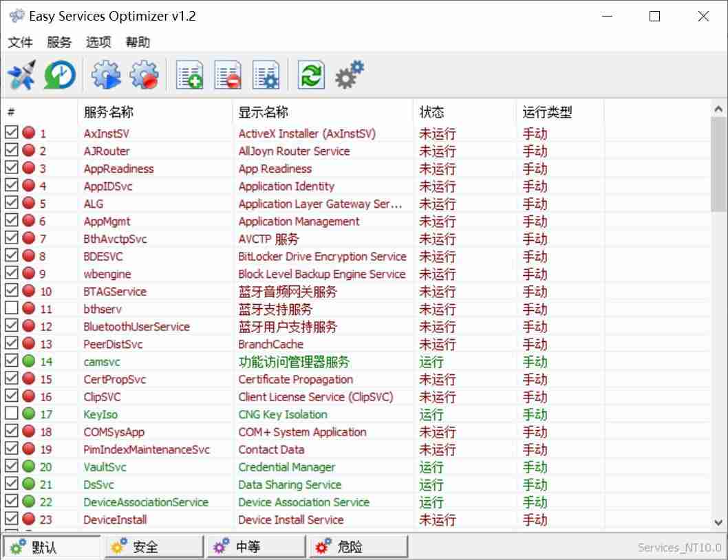Click the green status dot of DsSvc
The width and height of the screenshot is (728, 560).
pyautogui.click(x=29, y=484)
